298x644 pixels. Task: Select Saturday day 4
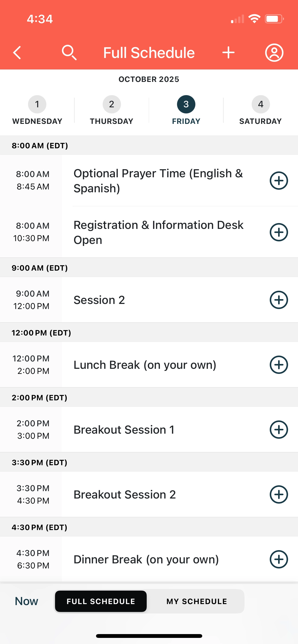261,110
